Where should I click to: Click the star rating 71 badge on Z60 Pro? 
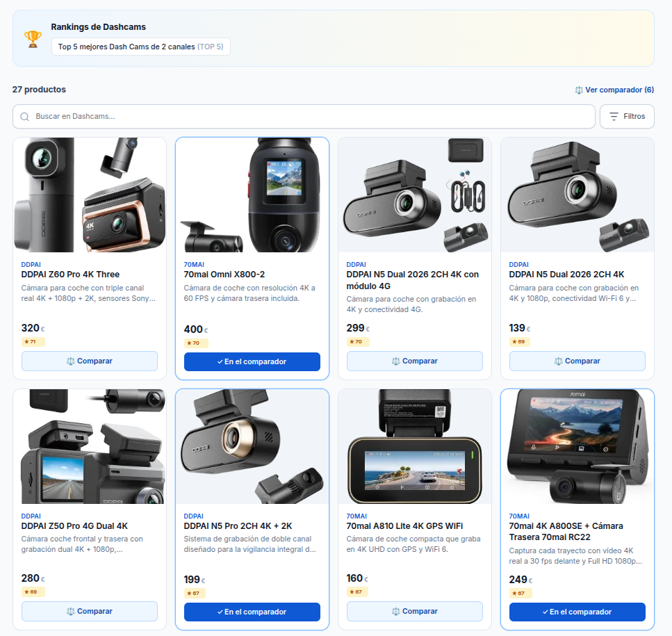(x=33, y=342)
